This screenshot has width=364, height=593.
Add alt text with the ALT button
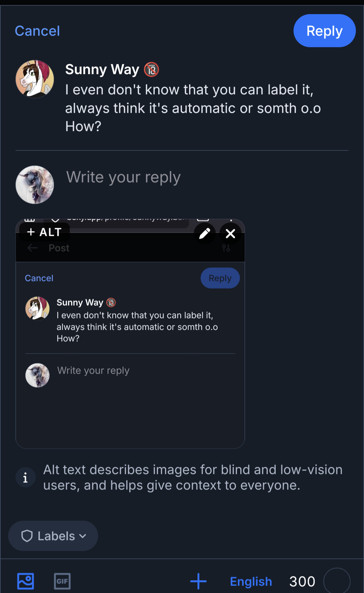pos(44,232)
